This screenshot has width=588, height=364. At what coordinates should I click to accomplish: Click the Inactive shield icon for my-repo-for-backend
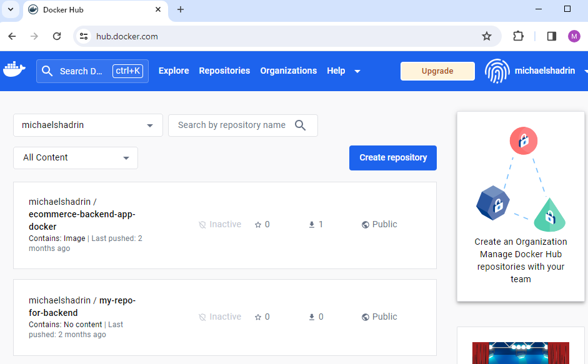(202, 317)
